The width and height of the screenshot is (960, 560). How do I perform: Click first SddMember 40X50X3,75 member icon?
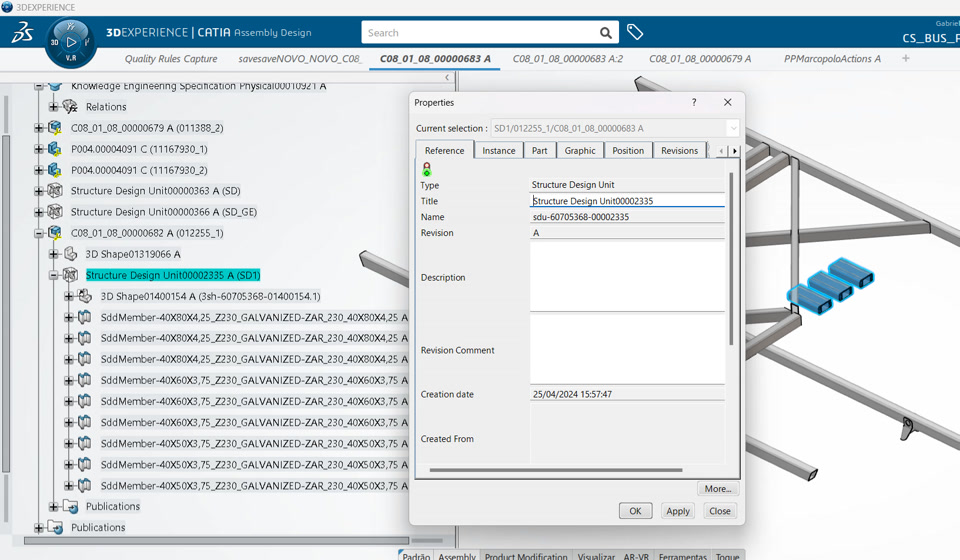pyautogui.click(x=85, y=443)
